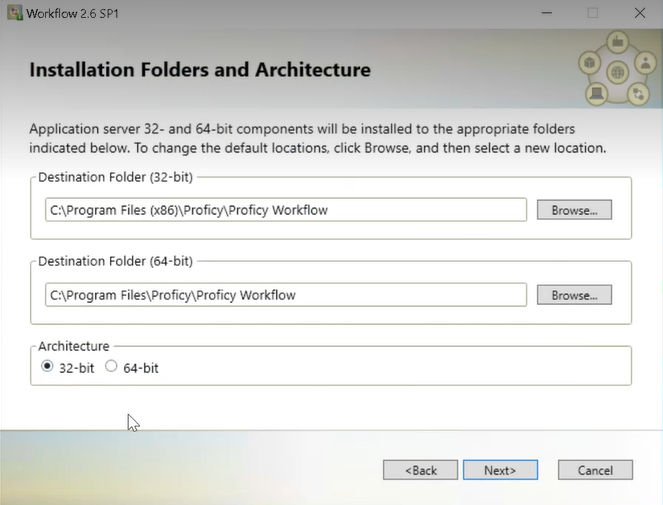Click the Application server description paragraph
The width and height of the screenshot is (663, 505).
pos(318,139)
